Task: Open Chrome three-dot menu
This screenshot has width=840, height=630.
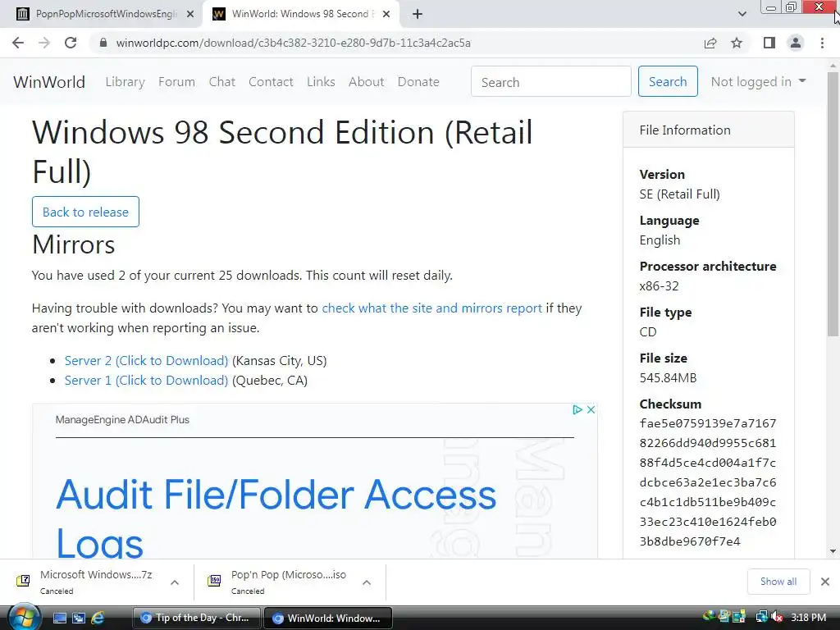Action: point(822,43)
